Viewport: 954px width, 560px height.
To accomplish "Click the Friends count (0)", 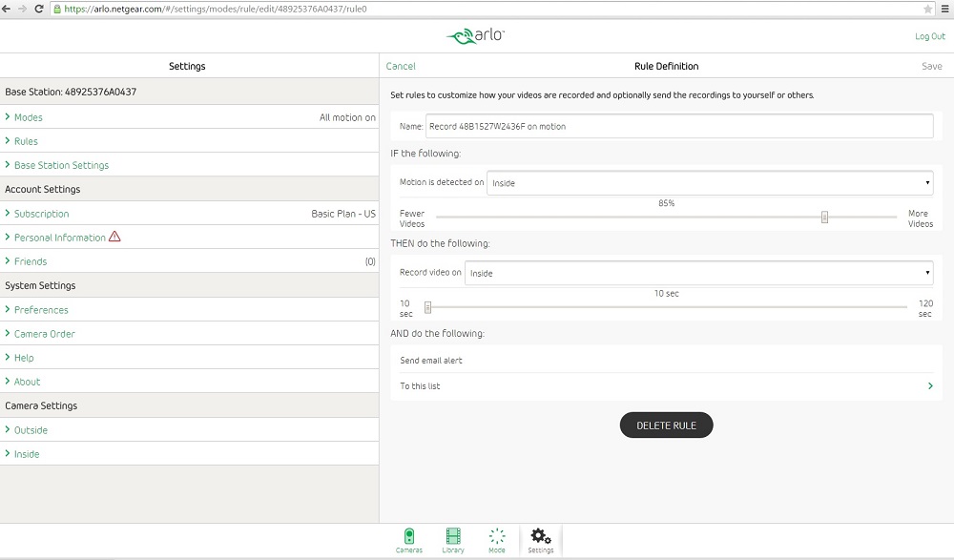I will point(370,261).
